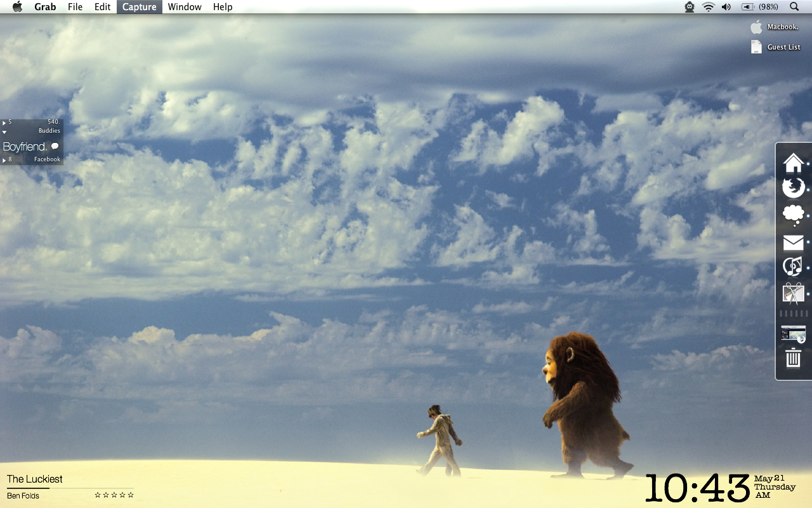The width and height of the screenshot is (812, 508).
Task: Click the Grab scissors icon in dock
Action: pos(793,293)
